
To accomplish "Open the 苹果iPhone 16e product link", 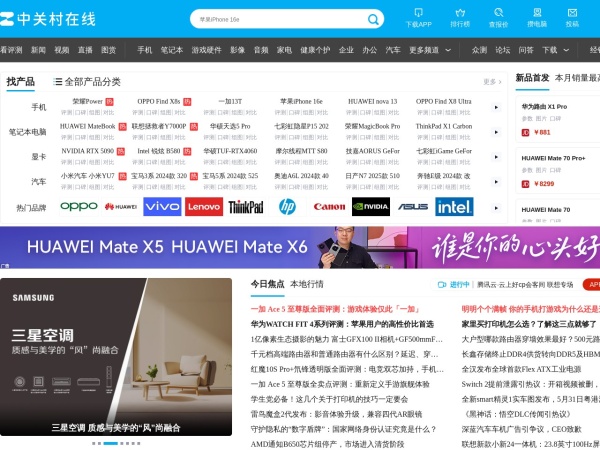I will click(x=302, y=101).
